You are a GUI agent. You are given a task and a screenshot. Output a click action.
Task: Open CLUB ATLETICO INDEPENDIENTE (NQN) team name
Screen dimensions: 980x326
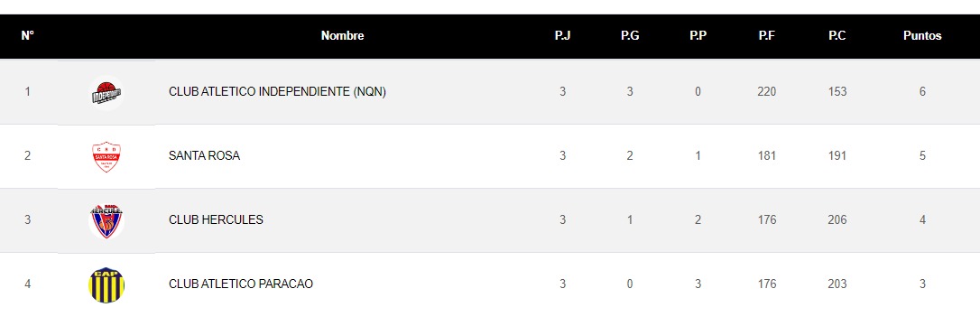[278, 92]
